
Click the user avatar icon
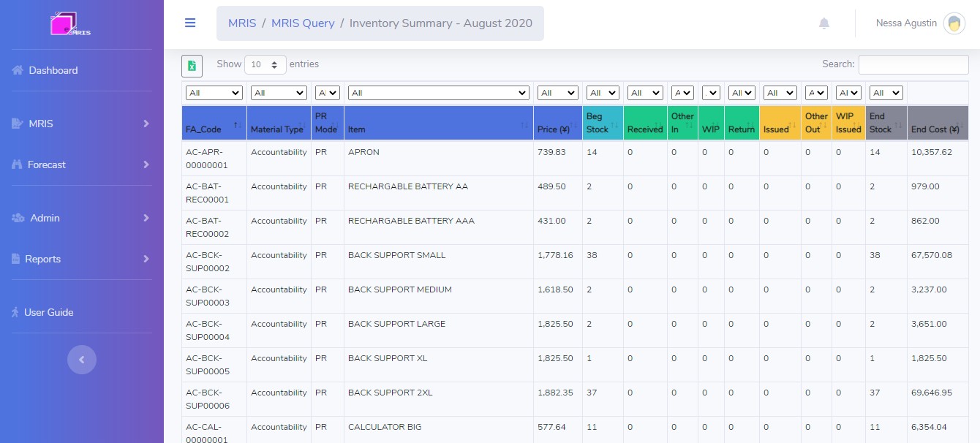(x=954, y=23)
